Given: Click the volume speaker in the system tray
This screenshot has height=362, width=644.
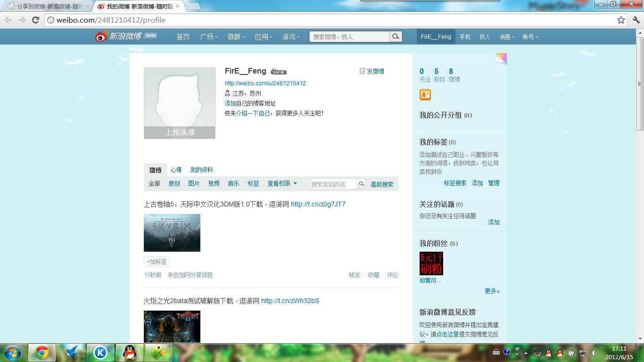Looking at the screenshot, I should pos(594,353).
